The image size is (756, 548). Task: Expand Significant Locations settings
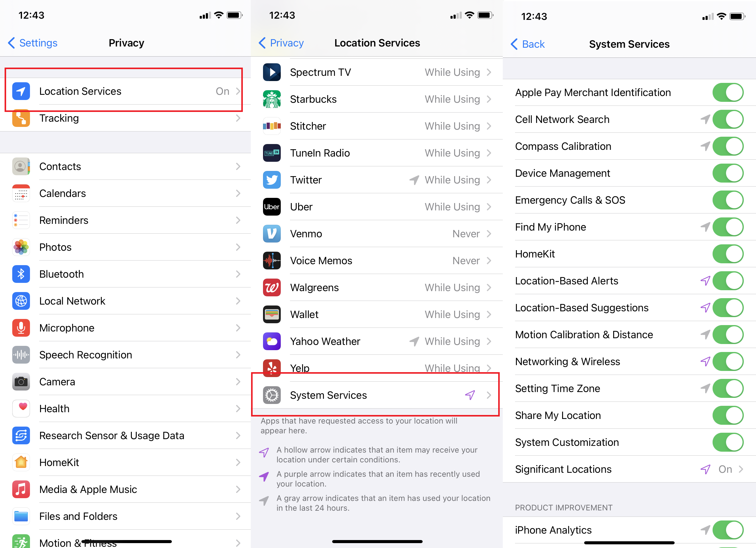point(629,468)
